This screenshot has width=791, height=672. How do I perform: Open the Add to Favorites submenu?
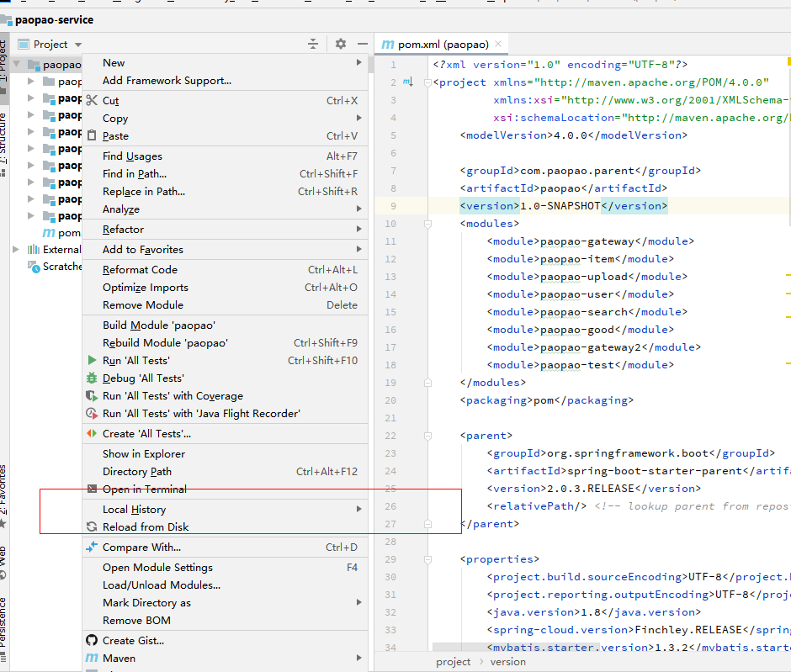[225, 249]
